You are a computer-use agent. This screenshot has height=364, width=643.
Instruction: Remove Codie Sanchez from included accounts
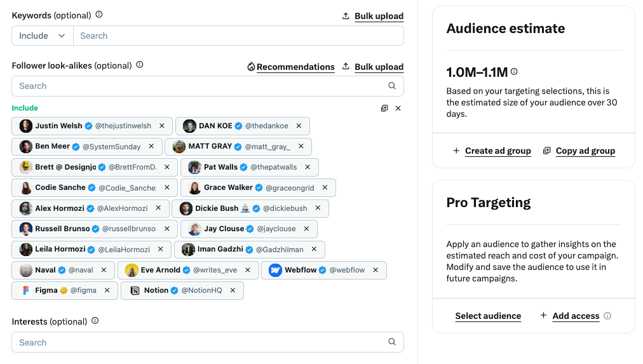(x=167, y=187)
